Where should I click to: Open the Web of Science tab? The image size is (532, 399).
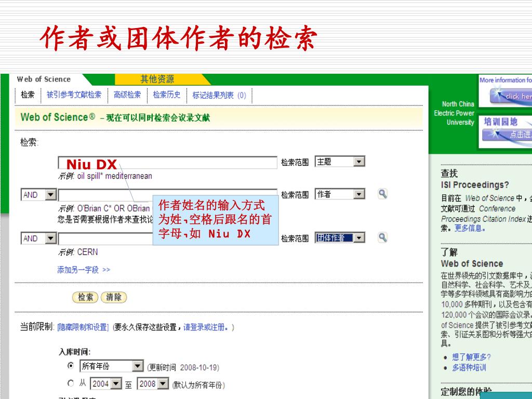[x=44, y=79]
